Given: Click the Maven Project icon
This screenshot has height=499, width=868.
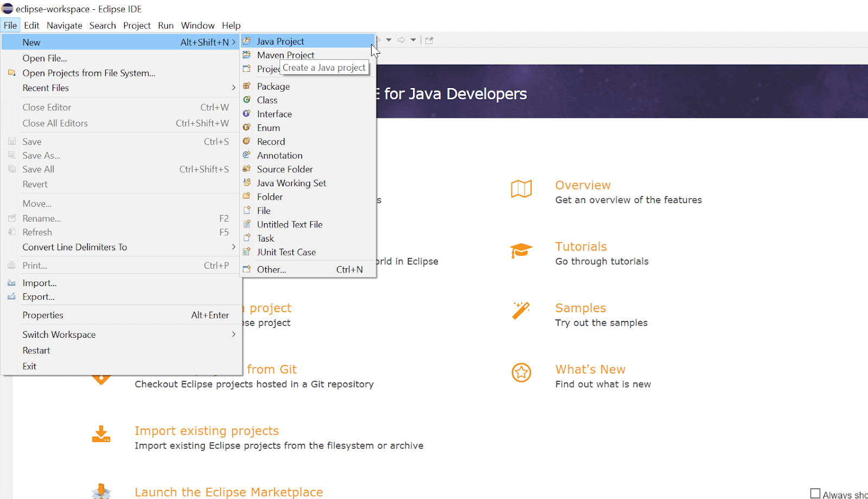Looking at the screenshot, I should 247,55.
